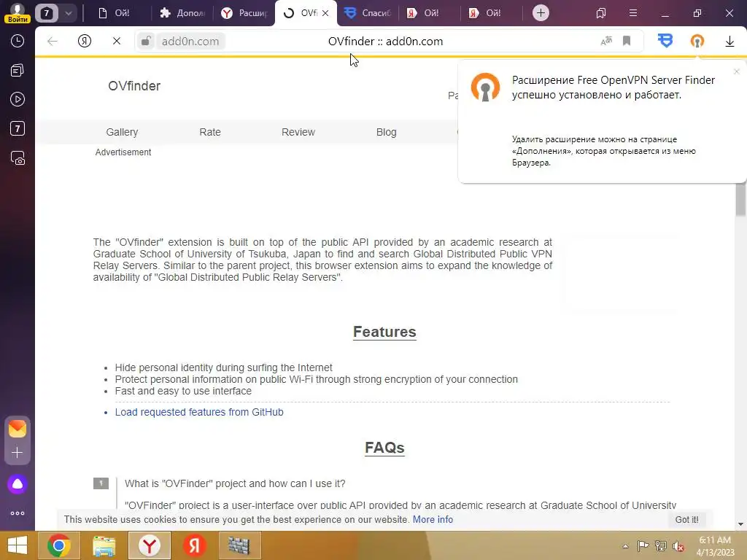Open Free OpenVPN Server Finder extension icon

click(697, 41)
